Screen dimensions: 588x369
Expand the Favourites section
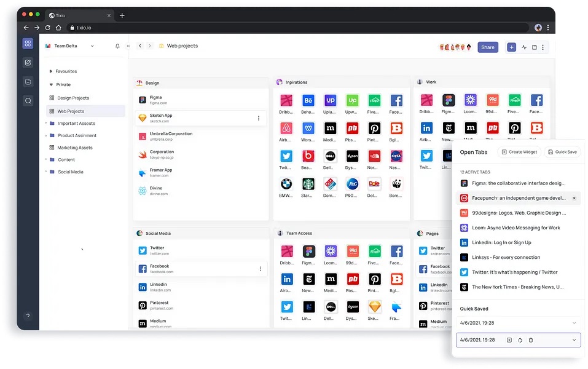[x=50, y=71]
